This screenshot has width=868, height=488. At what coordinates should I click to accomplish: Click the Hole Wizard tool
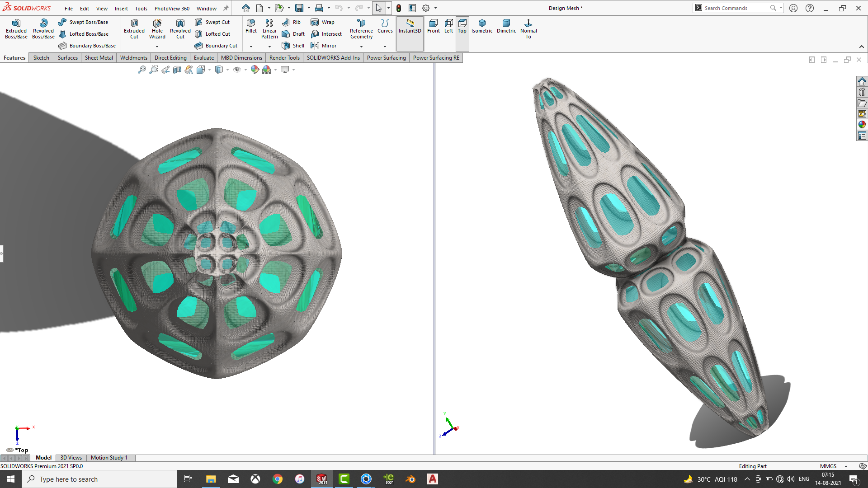point(157,29)
